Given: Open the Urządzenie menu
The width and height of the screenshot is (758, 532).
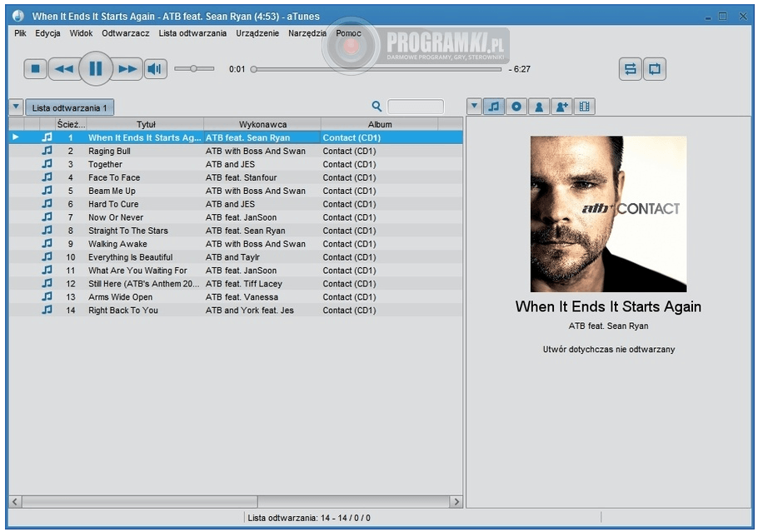Looking at the screenshot, I should point(257,33).
